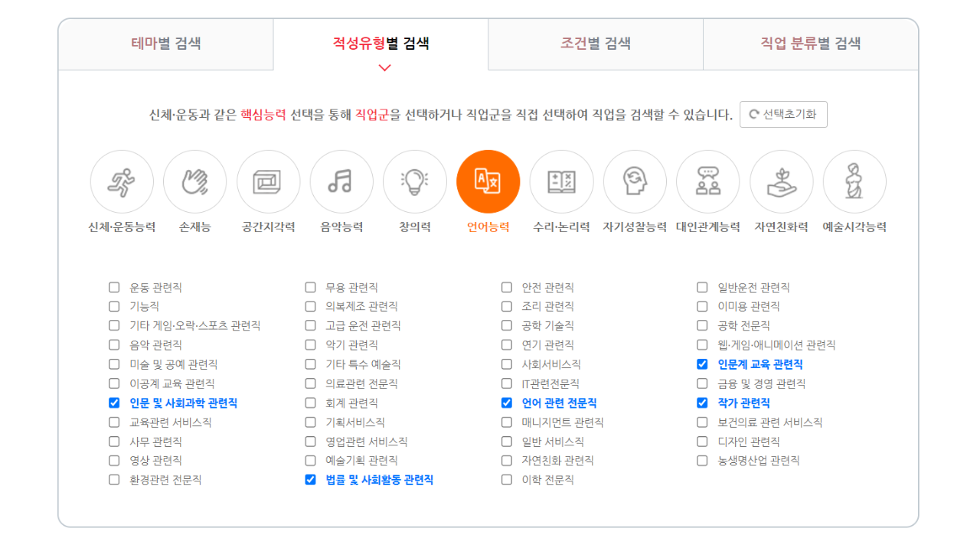
Task: Check the 안전 관련직 checkbox
Action: [x=506, y=287]
